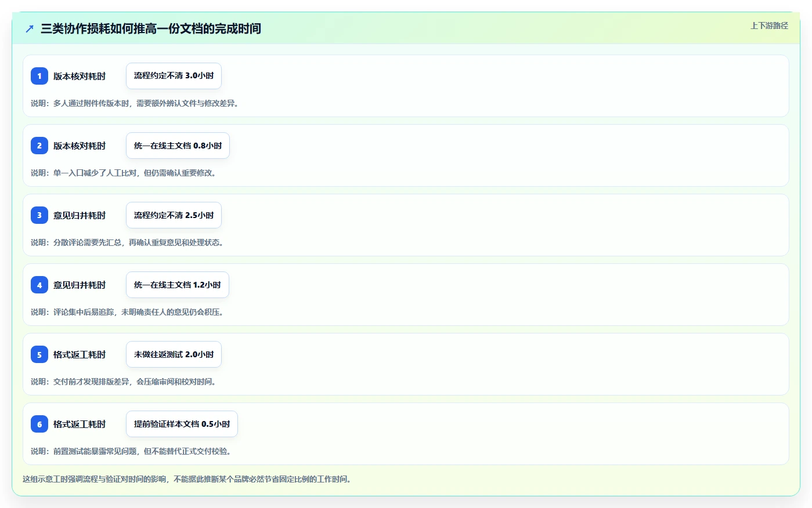Click the note 单一入口减少了人工比对
This screenshot has height=508, width=812.
pos(124,173)
